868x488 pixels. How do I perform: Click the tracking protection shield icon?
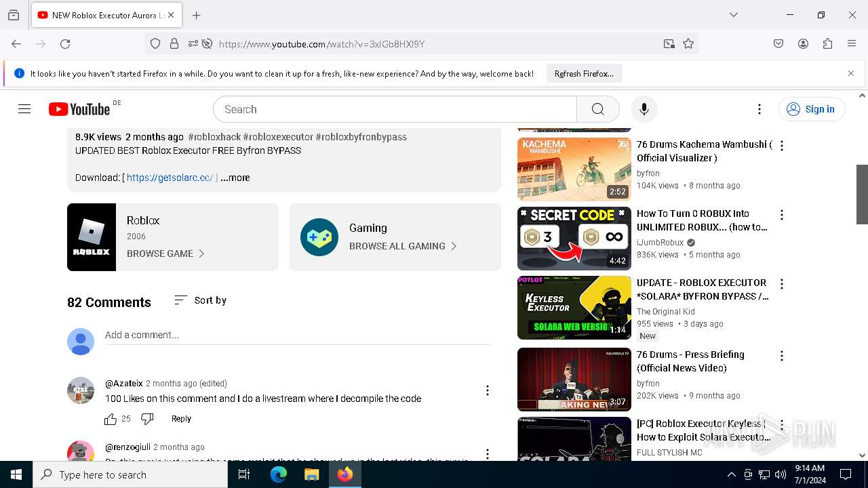155,43
